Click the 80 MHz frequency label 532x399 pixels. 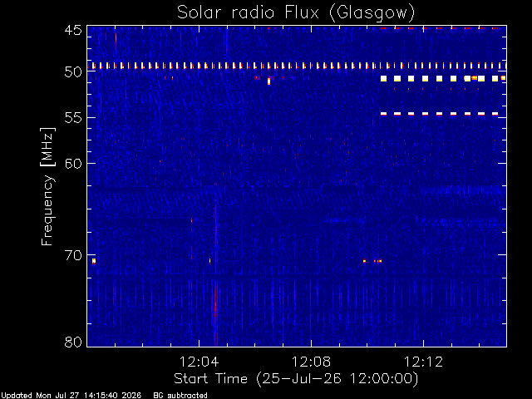(x=73, y=342)
